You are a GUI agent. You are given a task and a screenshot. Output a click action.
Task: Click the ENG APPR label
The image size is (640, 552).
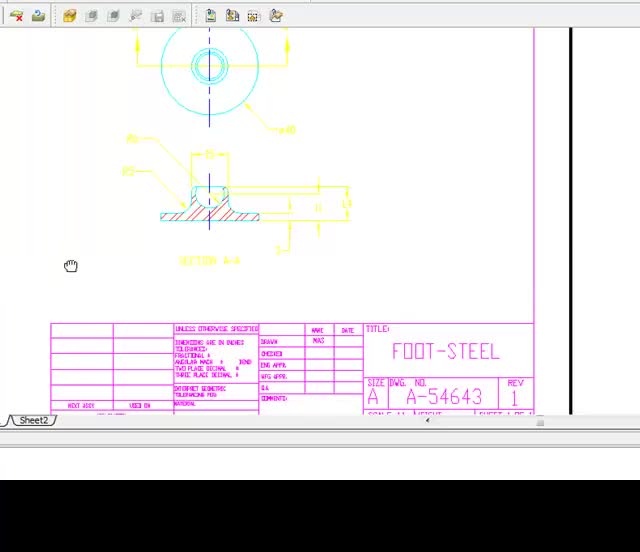pos(273,365)
